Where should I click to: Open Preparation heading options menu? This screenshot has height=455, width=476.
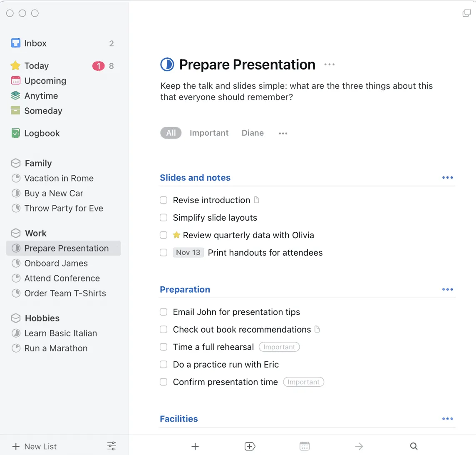pos(447,289)
